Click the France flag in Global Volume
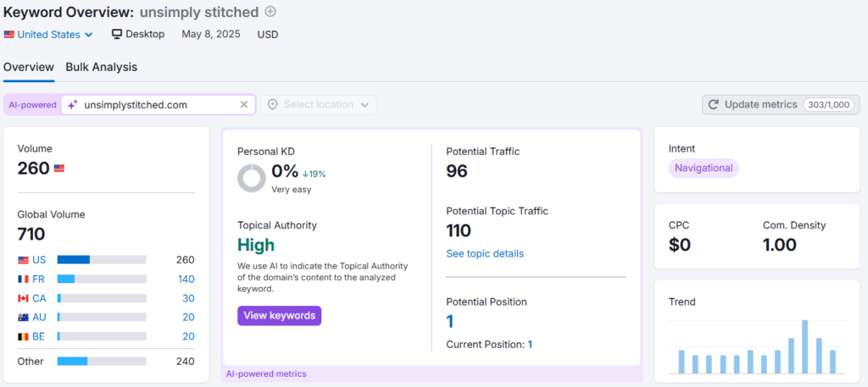Viewport: 868px width, 387px height. pyautogui.click(x=23, y=279)
